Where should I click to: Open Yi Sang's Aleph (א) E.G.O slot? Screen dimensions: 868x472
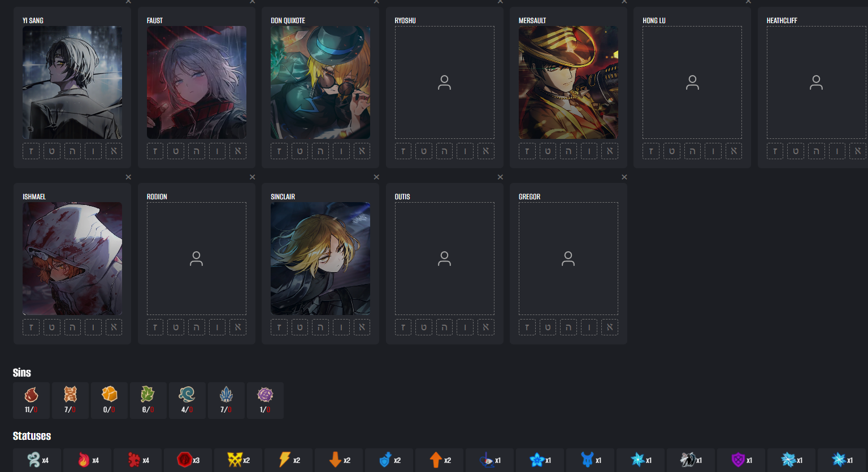[114, 151]
